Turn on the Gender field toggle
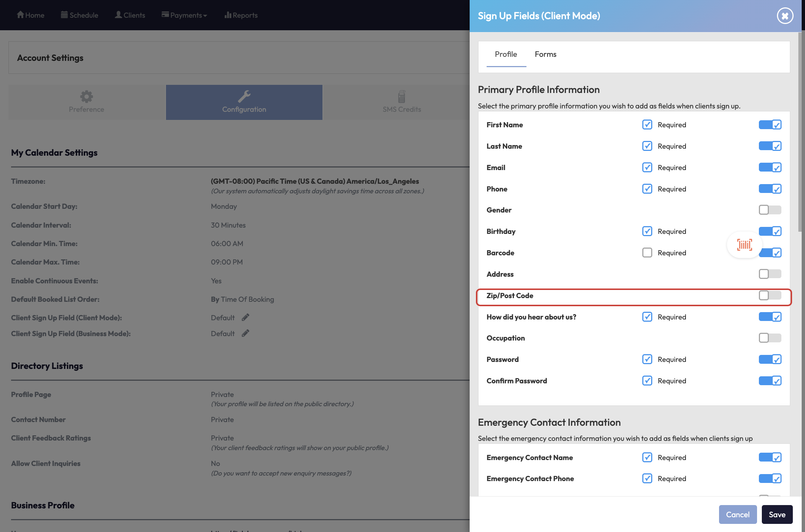 (770, 210)
